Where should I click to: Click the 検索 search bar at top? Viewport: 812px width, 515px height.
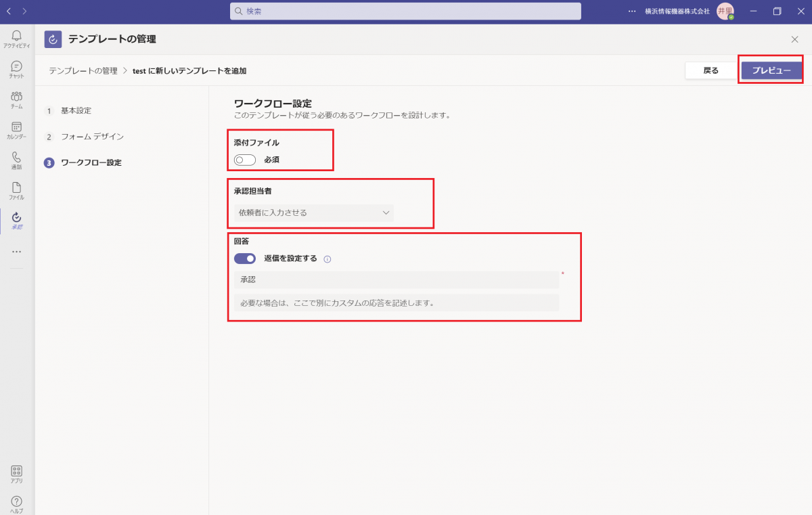405,11
